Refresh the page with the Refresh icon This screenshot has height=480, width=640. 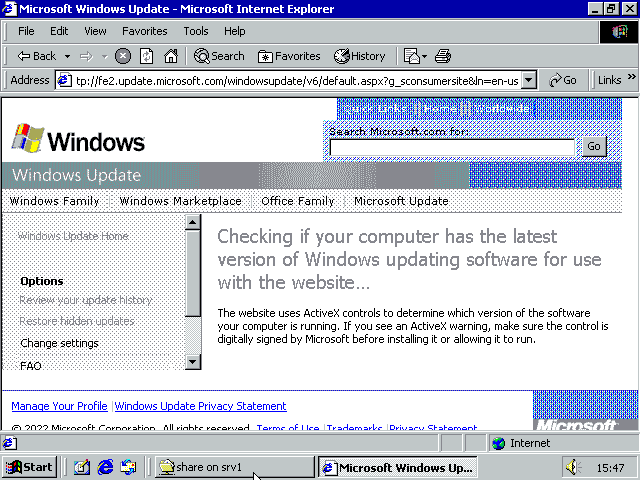pos(147,56)
